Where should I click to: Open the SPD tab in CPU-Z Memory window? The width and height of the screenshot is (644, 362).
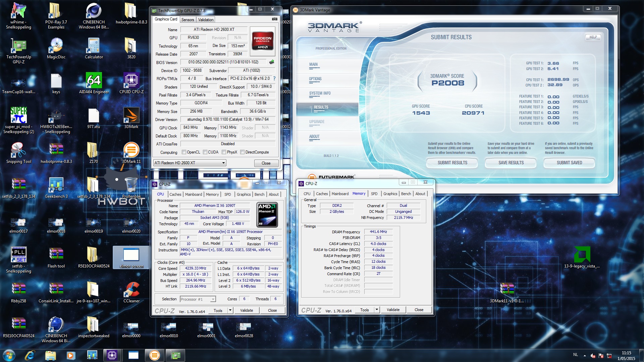(374, 194)
